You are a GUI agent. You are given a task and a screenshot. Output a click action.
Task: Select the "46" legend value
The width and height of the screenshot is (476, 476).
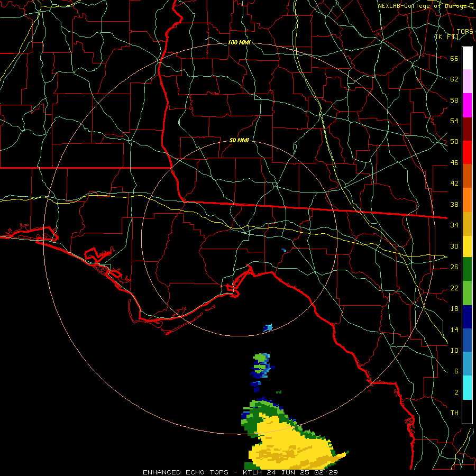point(454,162)
